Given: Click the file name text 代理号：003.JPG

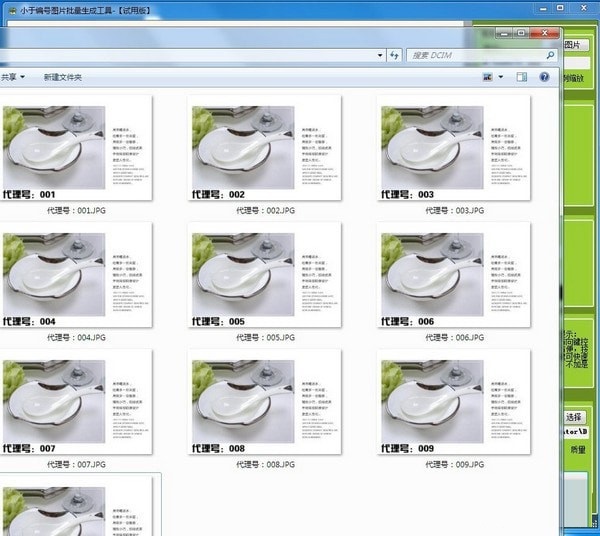Looking at the screenshot, I should 455,210.
